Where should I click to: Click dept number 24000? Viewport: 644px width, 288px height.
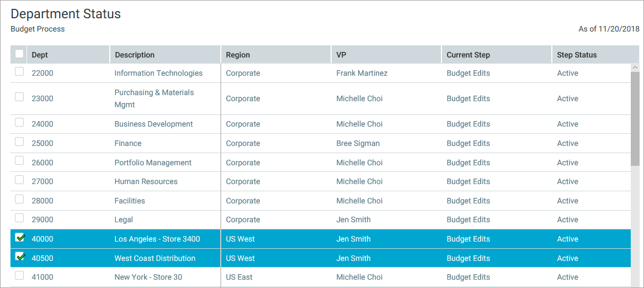[x=42, y=124]
